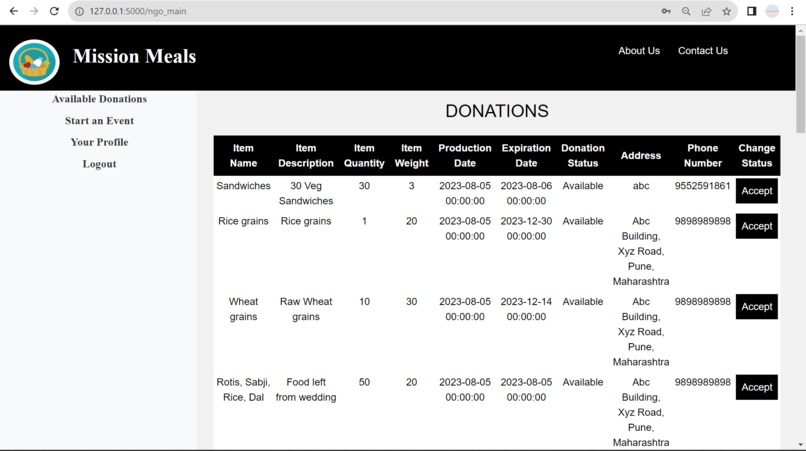Click the Donation Status column header

[x=583, y=156]
